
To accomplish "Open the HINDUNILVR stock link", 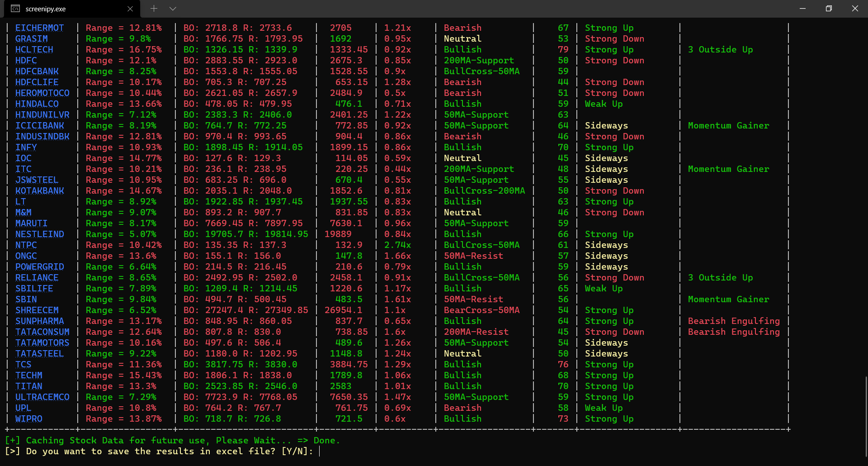I will point(42,115).
